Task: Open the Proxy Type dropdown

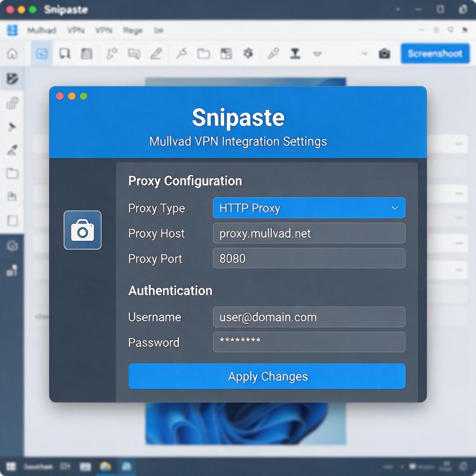Action: point(309,208)
